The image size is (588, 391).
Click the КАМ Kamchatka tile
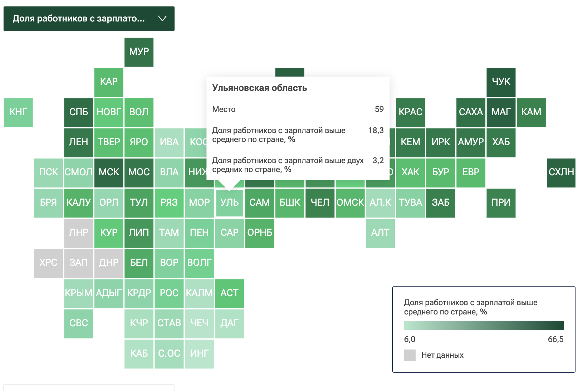point(531,113)
